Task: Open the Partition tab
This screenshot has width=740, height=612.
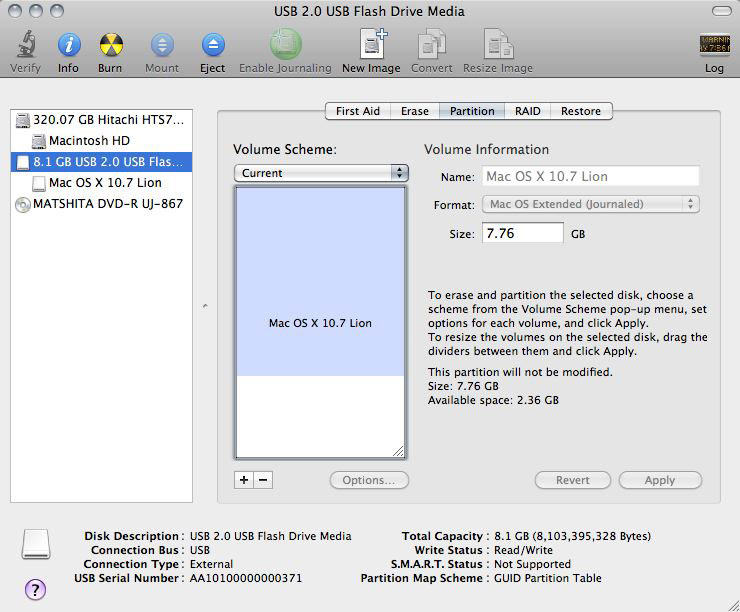Action: pyautogui.click(x=472, y=111)
